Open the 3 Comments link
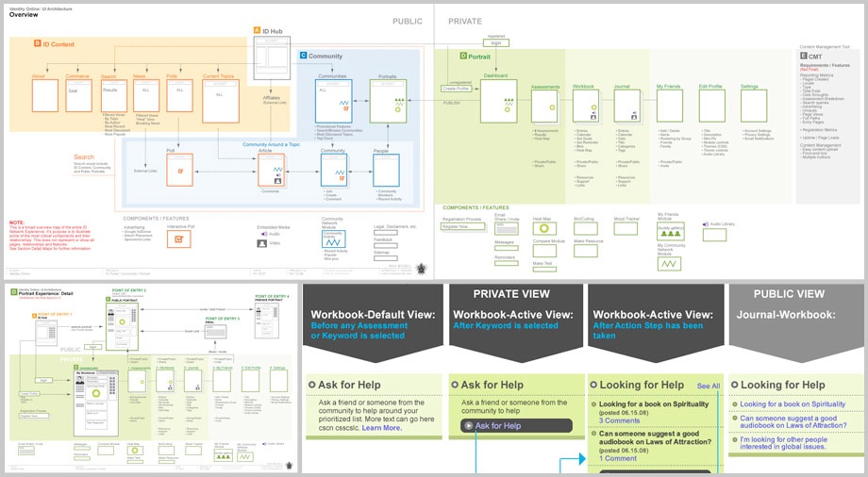Viewport: 868px width, 477px height. (x=621, y=420)
